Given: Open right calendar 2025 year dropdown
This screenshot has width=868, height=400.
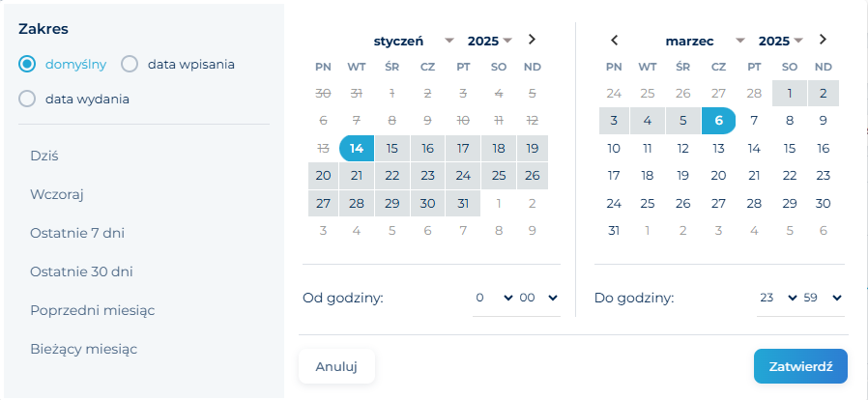Looking at the screenshot, I should (x=780, y=41).
